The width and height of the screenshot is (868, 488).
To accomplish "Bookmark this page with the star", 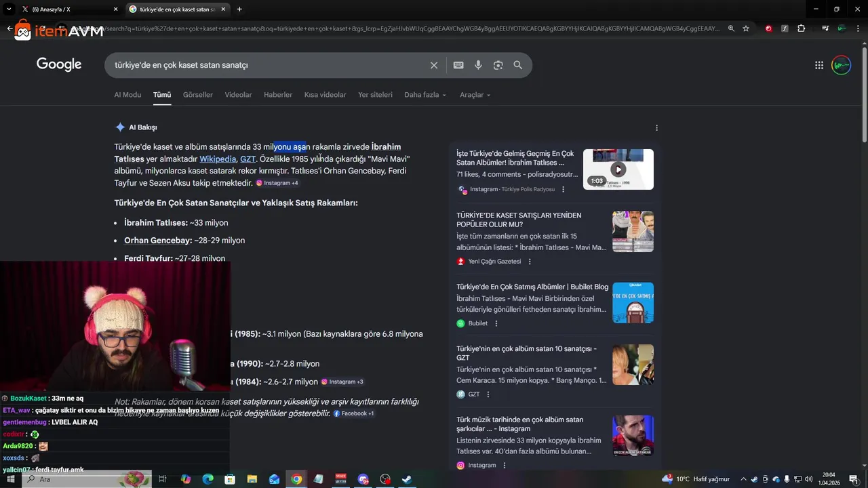I will tap(746, 28).
